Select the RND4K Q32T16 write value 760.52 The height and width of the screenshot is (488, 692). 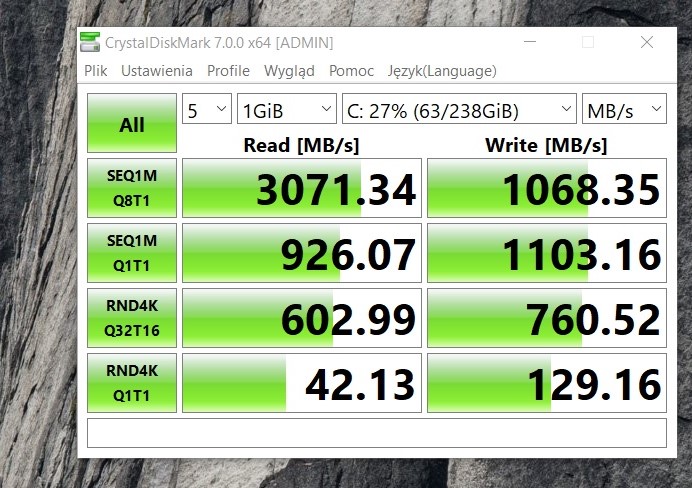click(547, 318)
